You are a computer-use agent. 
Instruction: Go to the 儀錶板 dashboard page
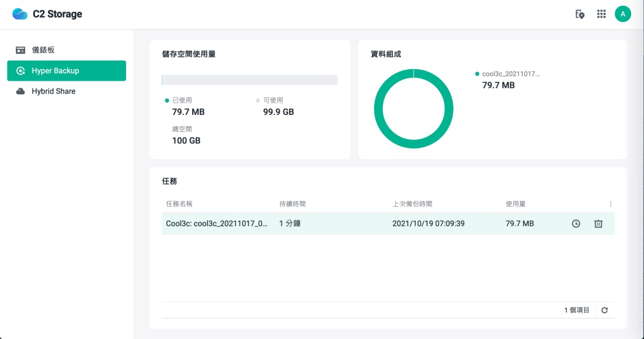(43, 50)
